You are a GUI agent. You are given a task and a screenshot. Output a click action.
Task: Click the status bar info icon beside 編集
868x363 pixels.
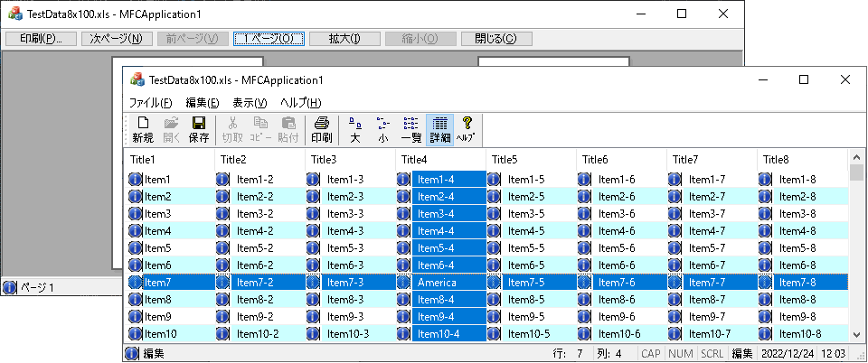coord(132,353)
